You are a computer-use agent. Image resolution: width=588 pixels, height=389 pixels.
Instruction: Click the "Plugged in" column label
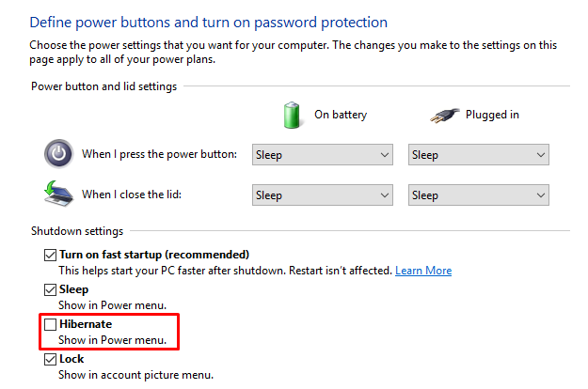coord(492,115)
